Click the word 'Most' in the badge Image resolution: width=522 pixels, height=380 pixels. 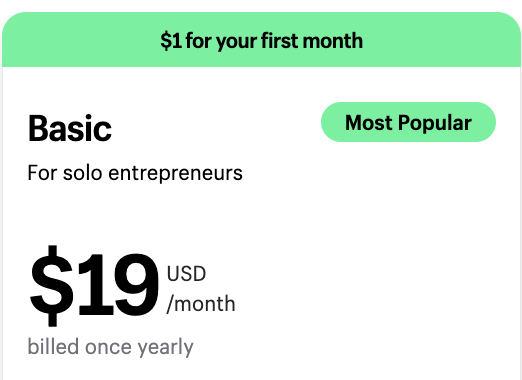(369, 123)
